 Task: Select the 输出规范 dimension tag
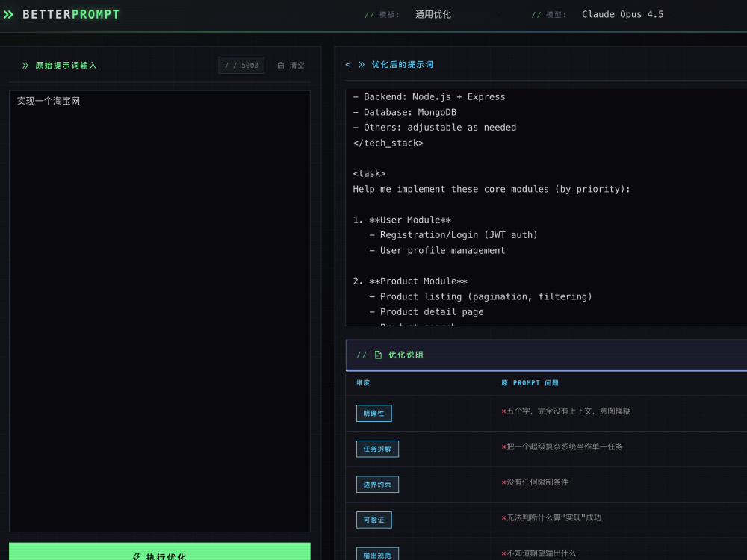coord(377,554)
